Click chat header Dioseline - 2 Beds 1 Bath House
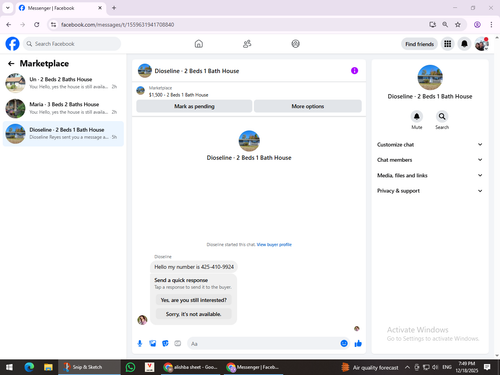Image resolution: width=500 pixels, height=375 pixels. coord(197,71)
